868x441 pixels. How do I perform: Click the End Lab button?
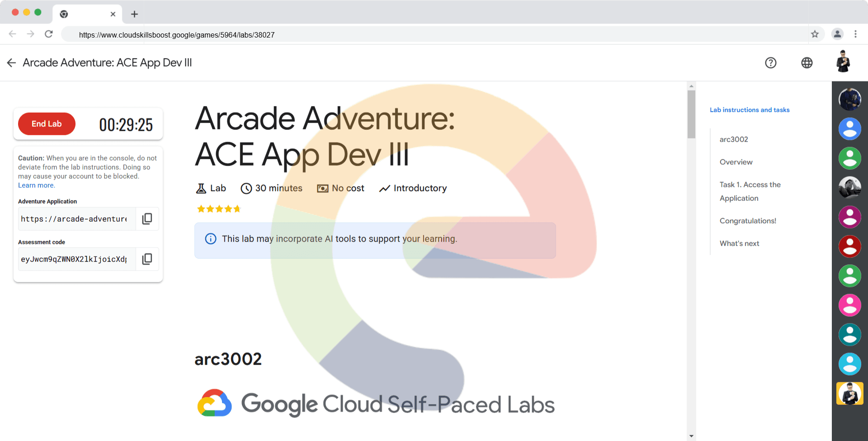tap(47, 124)
